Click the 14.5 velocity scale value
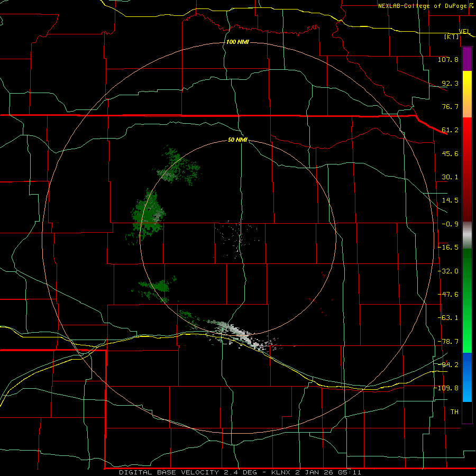The height and width of the screenshot is (476, 476). coord(450,200)
